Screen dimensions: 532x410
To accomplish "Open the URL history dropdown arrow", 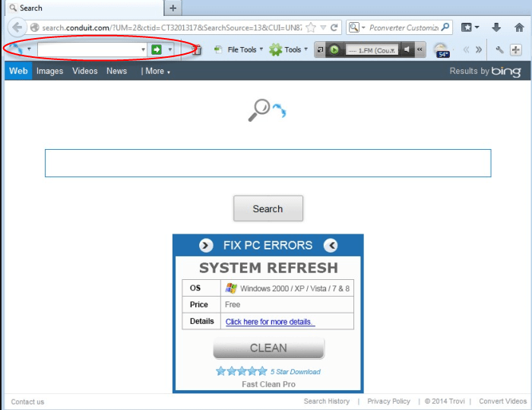I will (x=323, y=27).
